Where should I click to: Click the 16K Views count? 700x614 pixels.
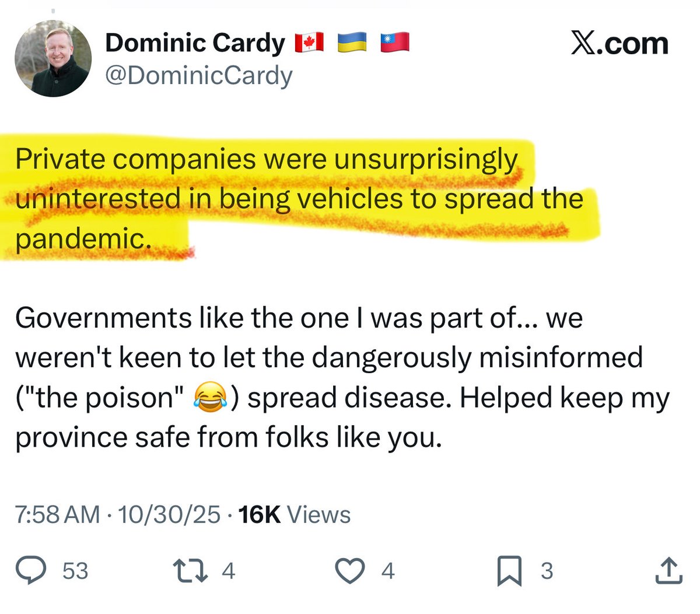[x=295, y=514]
